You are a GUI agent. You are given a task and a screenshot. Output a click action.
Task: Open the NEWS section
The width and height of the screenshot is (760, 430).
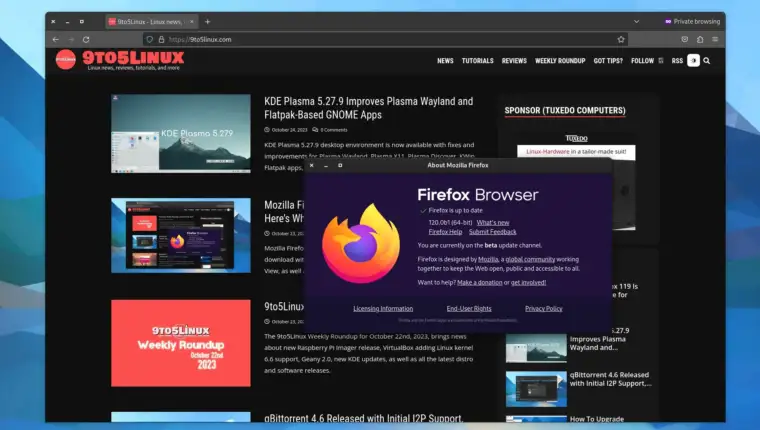click(x=445, y=61)
